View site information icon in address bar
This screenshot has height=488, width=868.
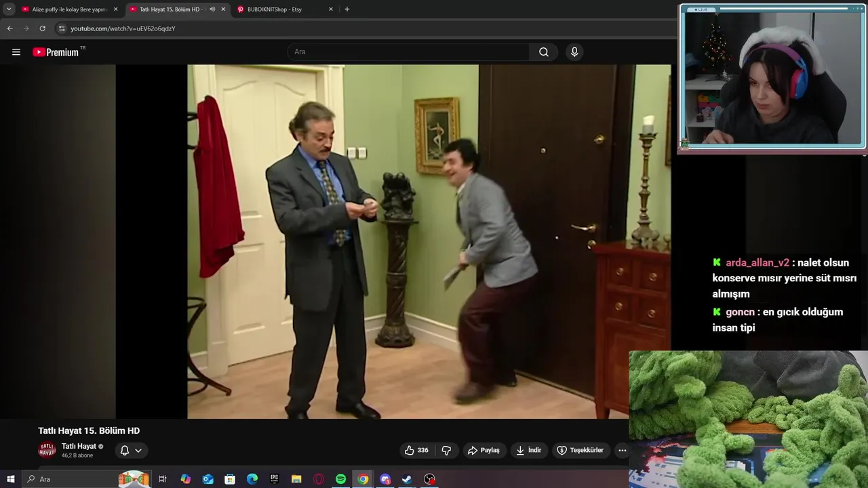pyautogui.click(x=62, y=28)
